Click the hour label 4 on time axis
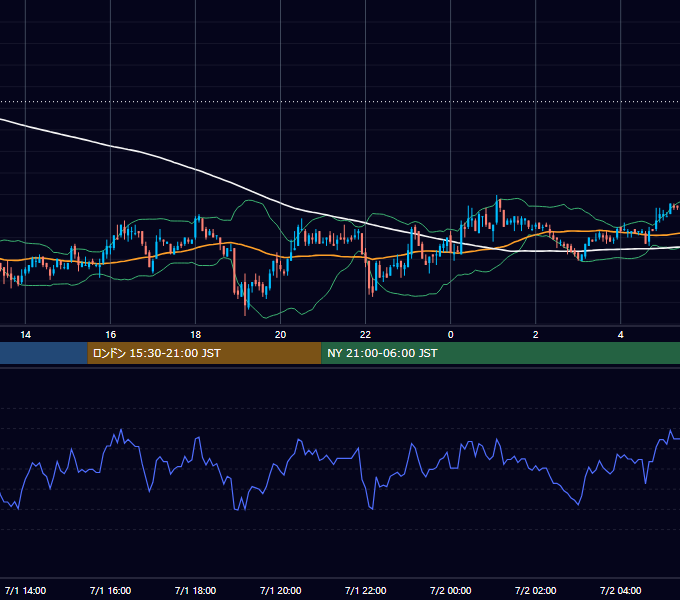The image size is (680, 600). tap(621, 335)
